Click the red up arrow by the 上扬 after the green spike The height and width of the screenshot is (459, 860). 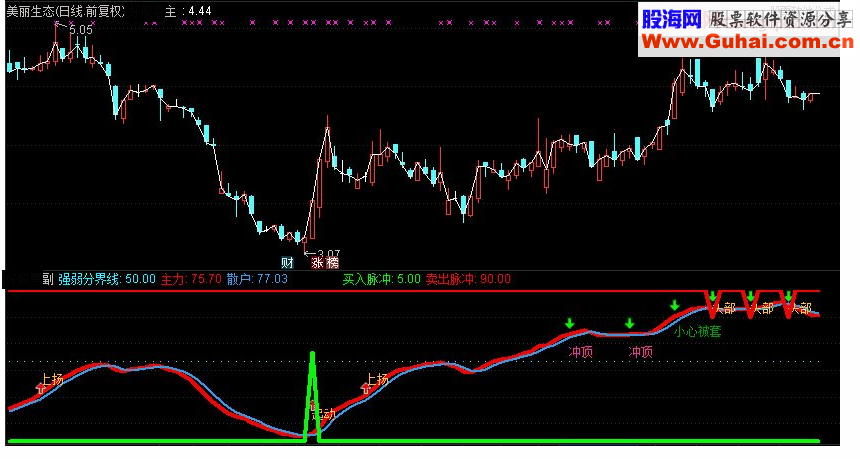[366, 388]
